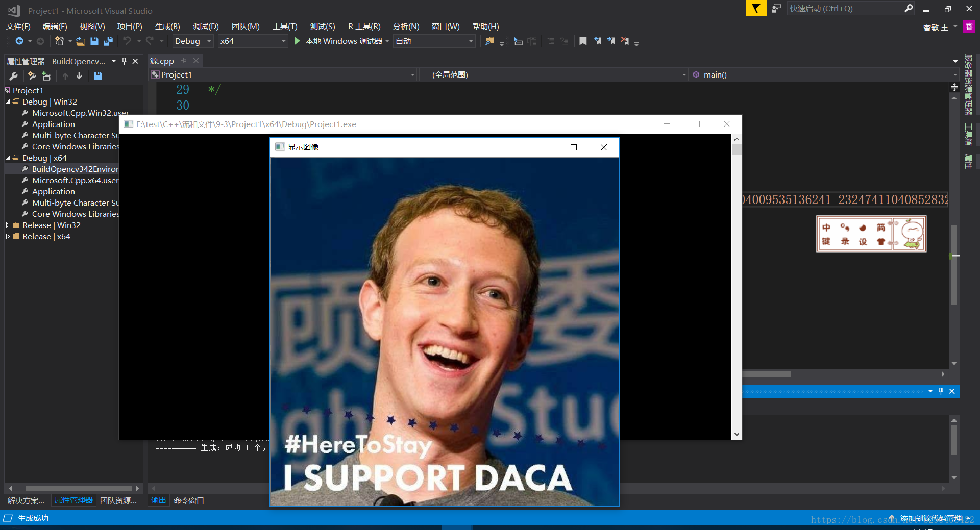Click 添加到源代码管理 in status bar
Image resolution: width=980 pixels, height=530 pixels.
[x=930, y=518]
